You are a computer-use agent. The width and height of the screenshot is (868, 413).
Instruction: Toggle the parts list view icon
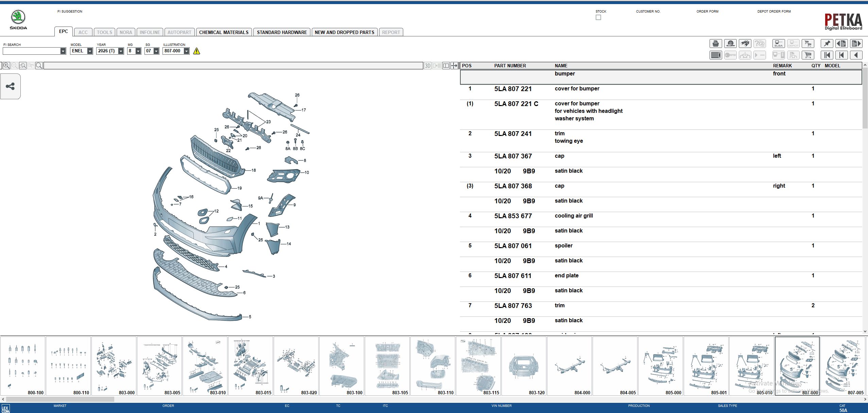pos(715,55)
